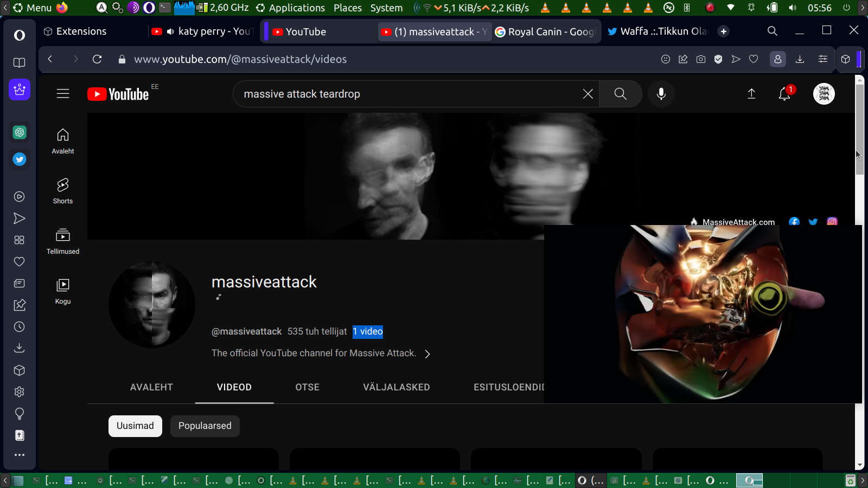Open Downloads icon in Opera sidebar
The height and width of the screenshot is (488, 868).
(20, 348)
